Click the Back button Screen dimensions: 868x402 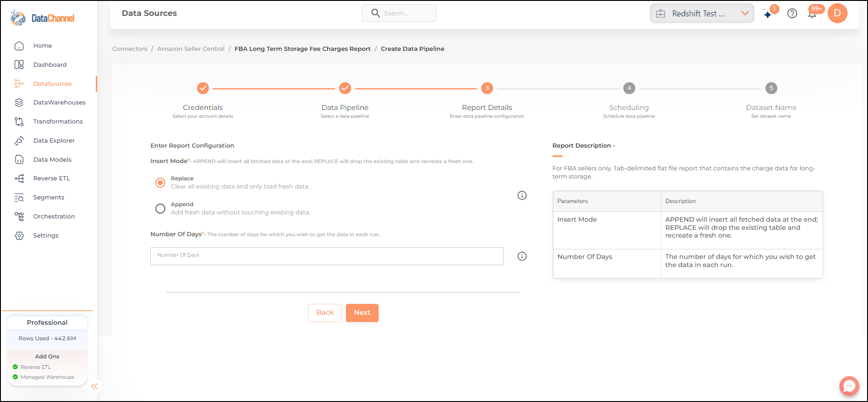point(325,313)
